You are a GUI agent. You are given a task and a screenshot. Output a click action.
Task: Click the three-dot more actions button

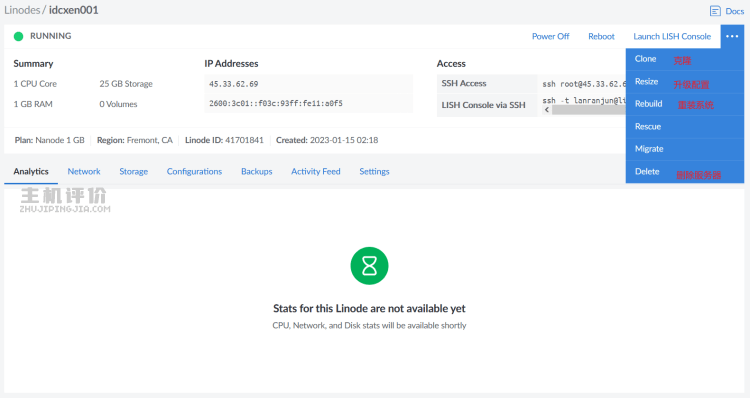click(732, 36)
